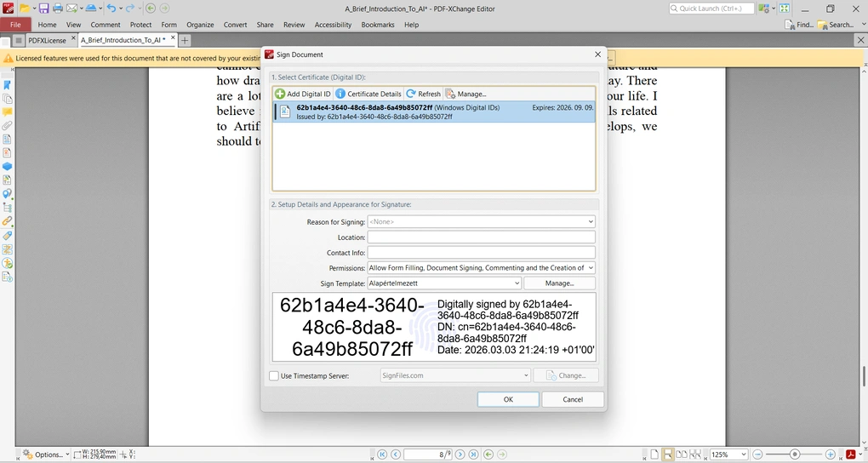Open the Comments pane icon in left sidebar
The image size is (868, 463).
(7, 112)
